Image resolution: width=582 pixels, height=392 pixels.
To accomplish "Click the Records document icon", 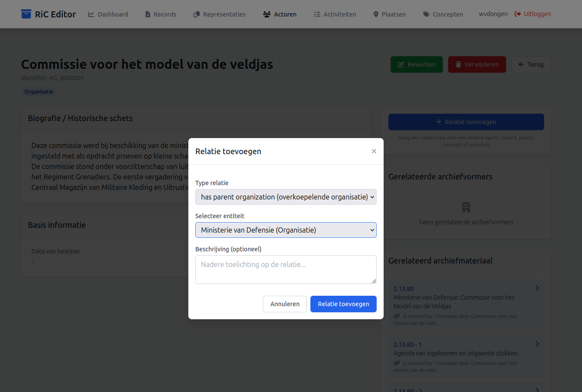I will click(148, 14).
